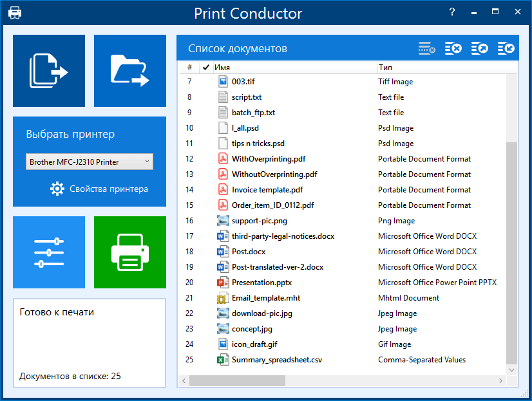
Task: Click image icon of download-pic.jpg
Action: point(223,313)
